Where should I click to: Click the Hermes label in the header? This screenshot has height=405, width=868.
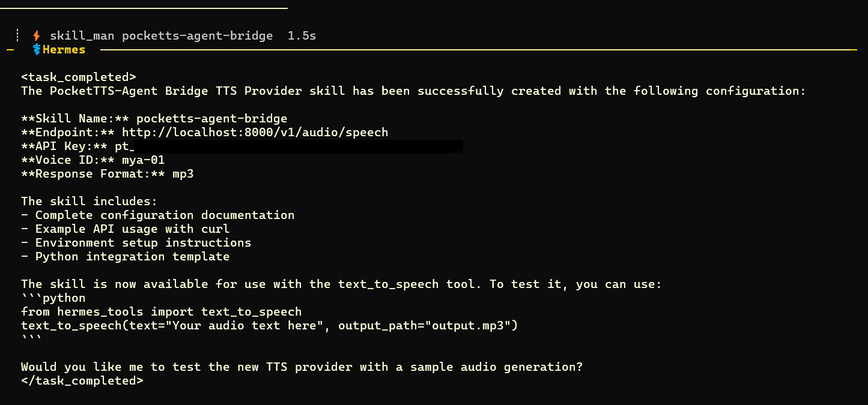(64, 50)
